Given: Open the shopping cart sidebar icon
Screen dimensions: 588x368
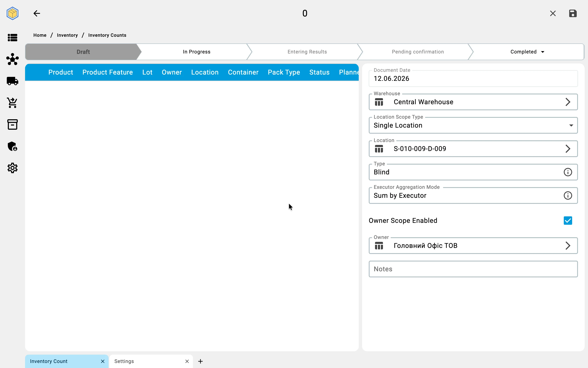Looking at the screenshot, I should click(12, 103).
